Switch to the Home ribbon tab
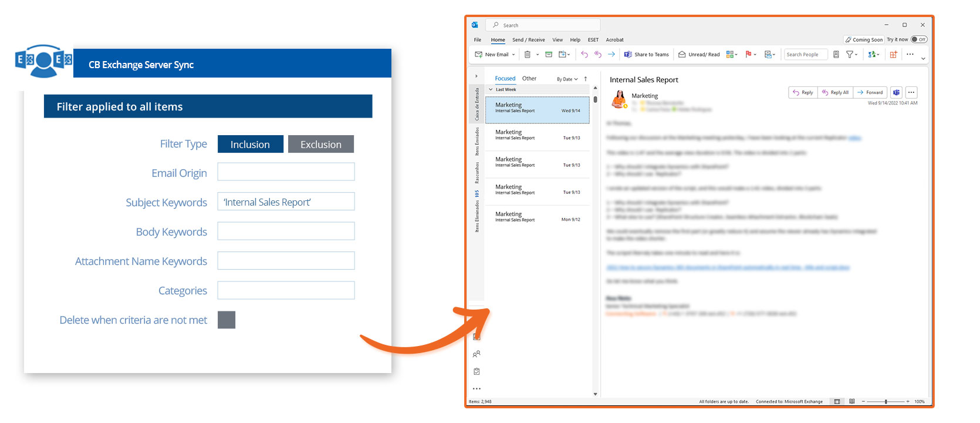The image size is (980, 423). [x=498, y=40]
